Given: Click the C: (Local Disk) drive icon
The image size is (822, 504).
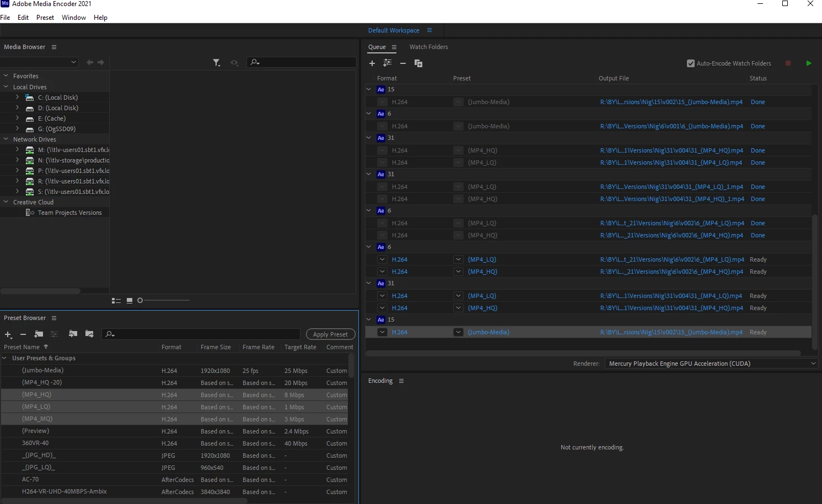Looking at the screenshot, I should [30, 97].
